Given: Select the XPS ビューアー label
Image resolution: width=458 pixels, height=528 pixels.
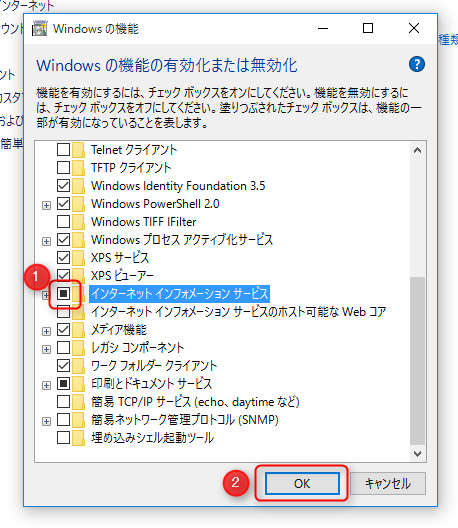Looking at the screenshot, I should [122, 275].
